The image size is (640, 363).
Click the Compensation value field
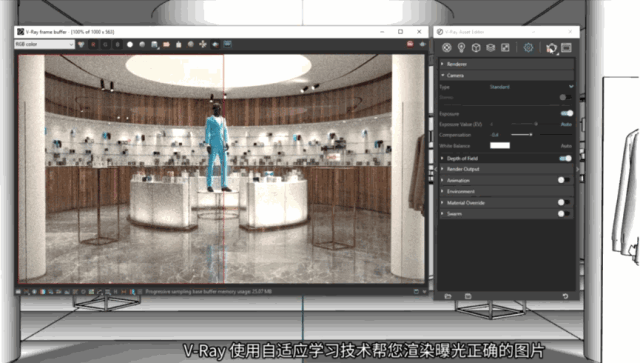(x=495, y=135)
